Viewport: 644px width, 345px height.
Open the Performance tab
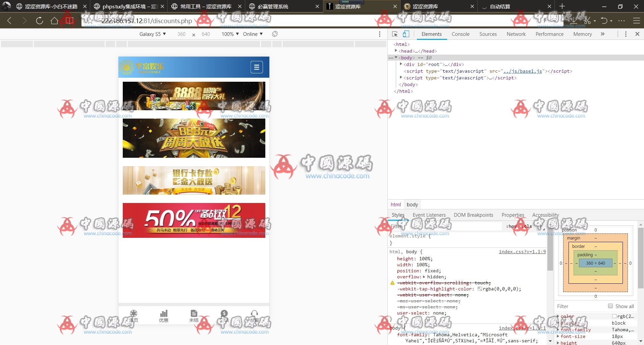tap(549, 34)
